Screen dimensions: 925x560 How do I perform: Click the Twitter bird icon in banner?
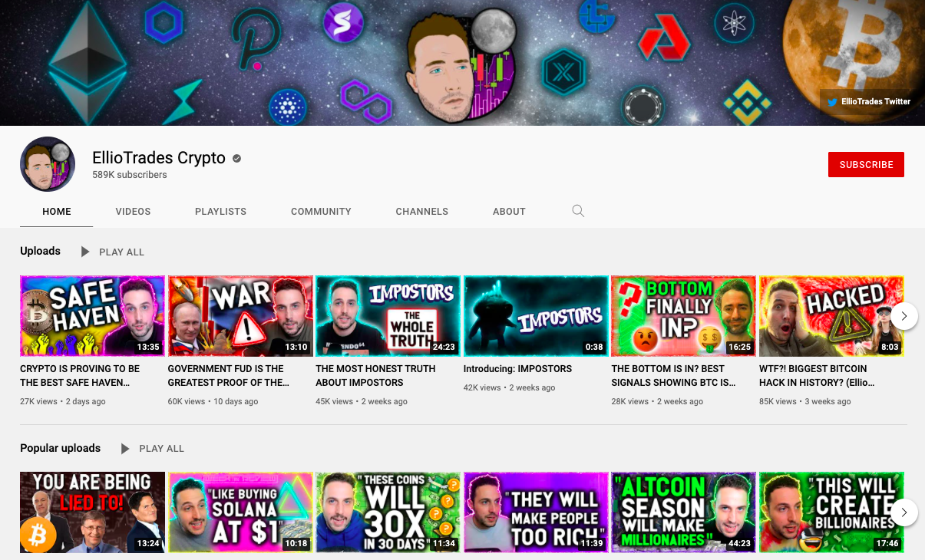click(x=832, y=101)
